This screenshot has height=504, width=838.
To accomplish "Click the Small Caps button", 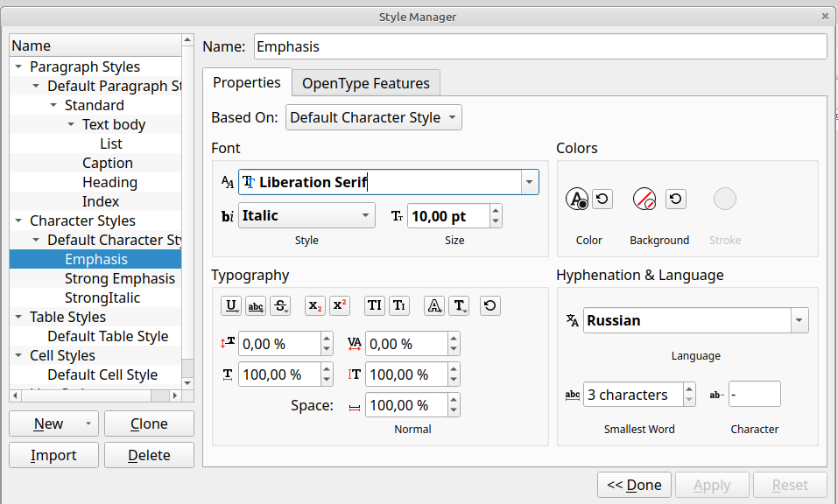I will pyautogui.click(x=399, y=305).
